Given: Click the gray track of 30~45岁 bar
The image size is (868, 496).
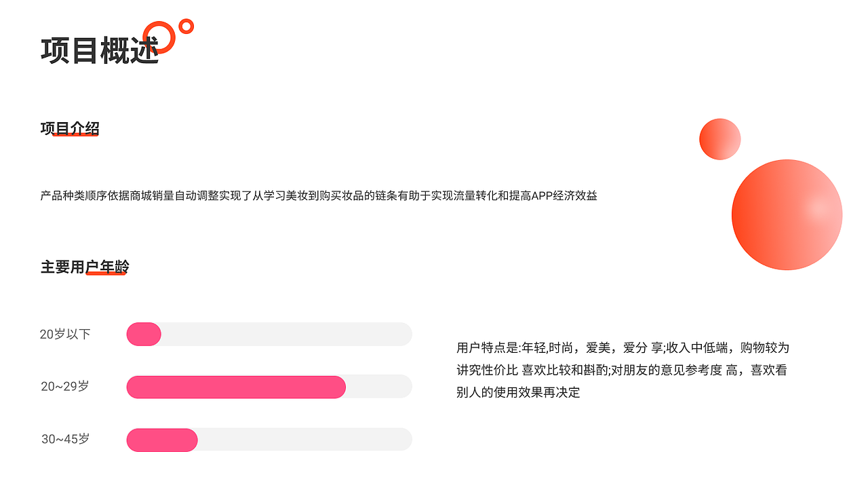Looking at the screenshot, I should pyautogui.click(x=305, y=440).
